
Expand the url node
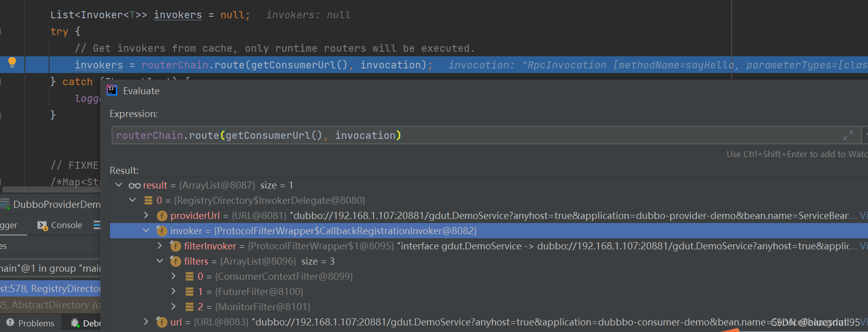tap(146, 322)
